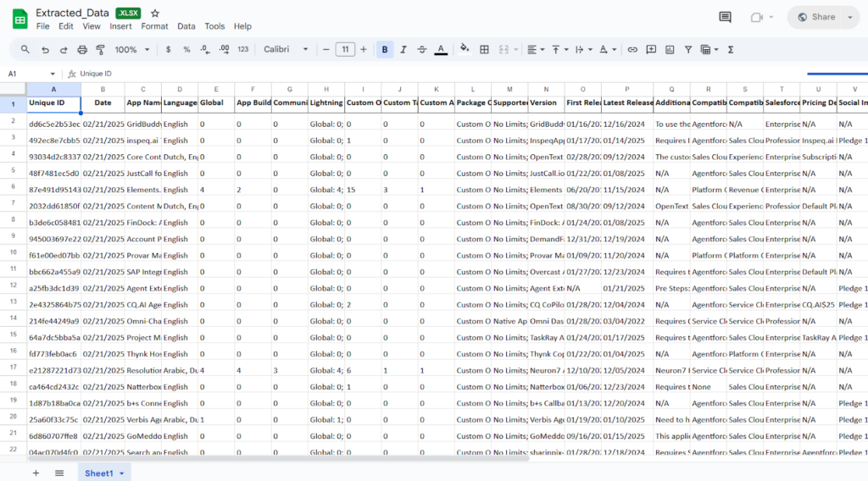Open the Calibri font dropdown
The height and width of the screenshot is (481, 868).
click(x=286, y=50)
